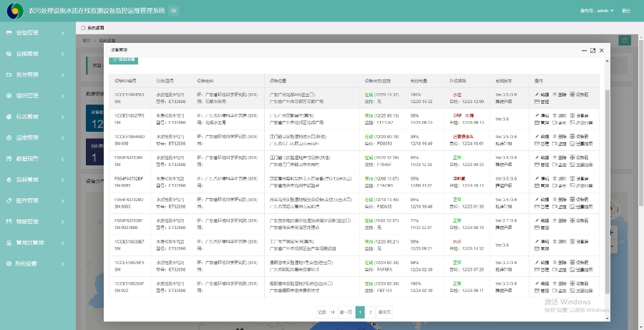Screen dimensions: 644x330
Task: Click the 设备位置 column header
Action: (278, 81)
